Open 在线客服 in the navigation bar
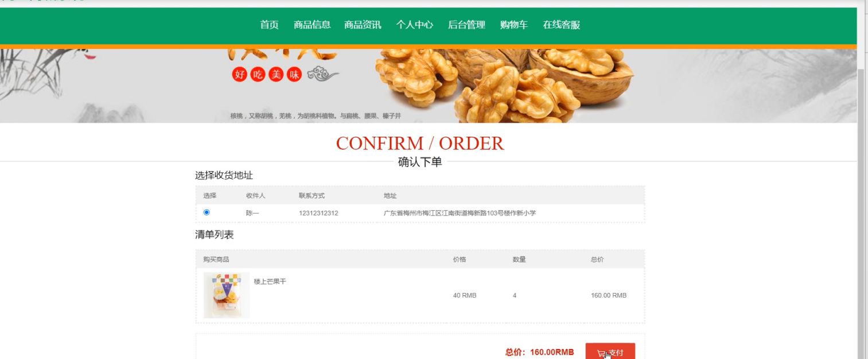Screen dimensions: 868x359 click(562, 25)
